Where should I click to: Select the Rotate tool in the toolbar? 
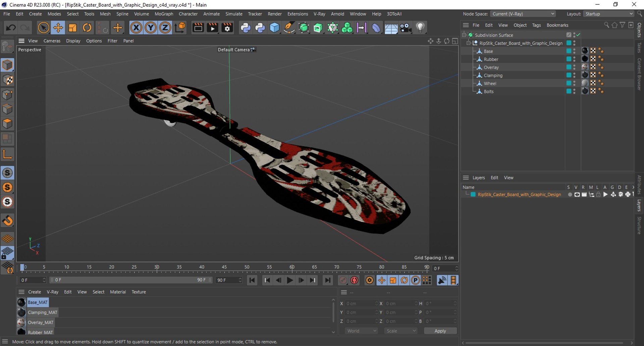point(87,27)
